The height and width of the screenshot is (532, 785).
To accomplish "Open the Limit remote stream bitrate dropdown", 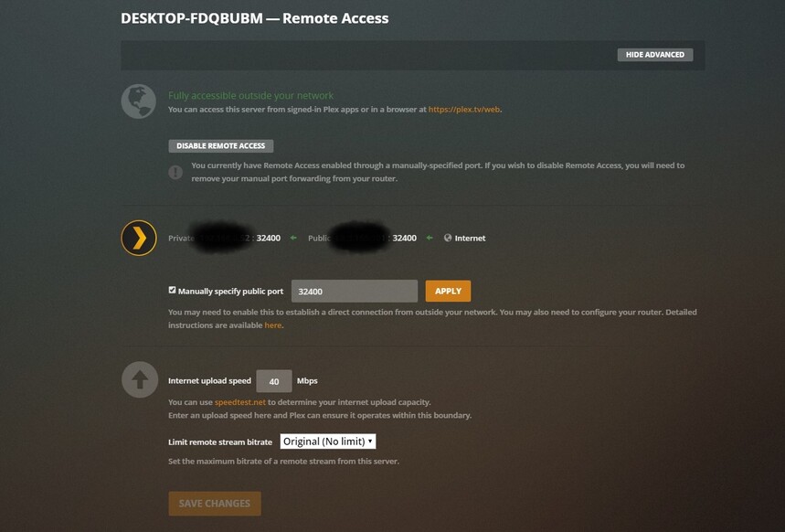I will point(328,442).
